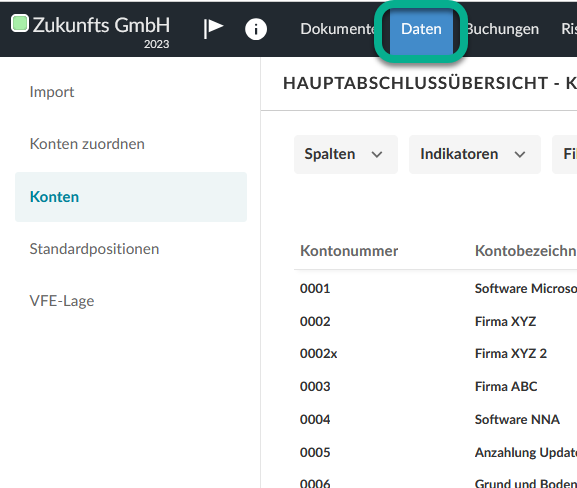Click the Zukunfts GmbH company name
Image resolution: width=577 pixels, height=488 pixels.
pos(101,25)
